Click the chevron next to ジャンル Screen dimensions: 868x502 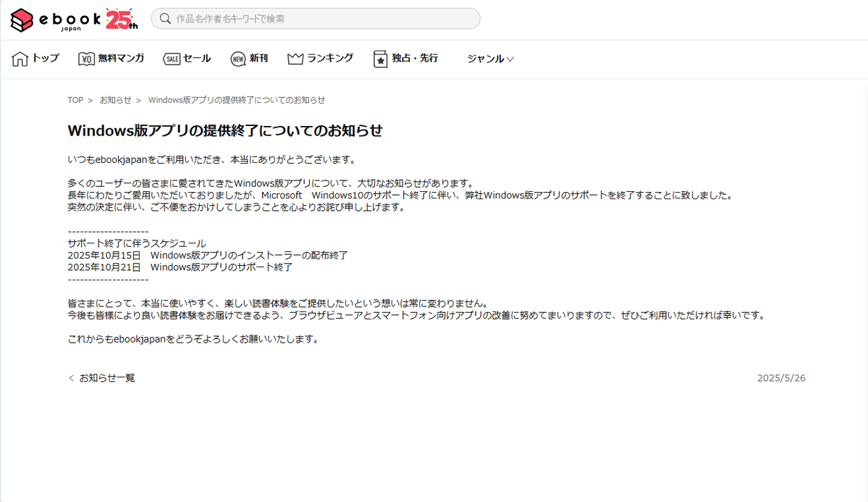point(510,59)
